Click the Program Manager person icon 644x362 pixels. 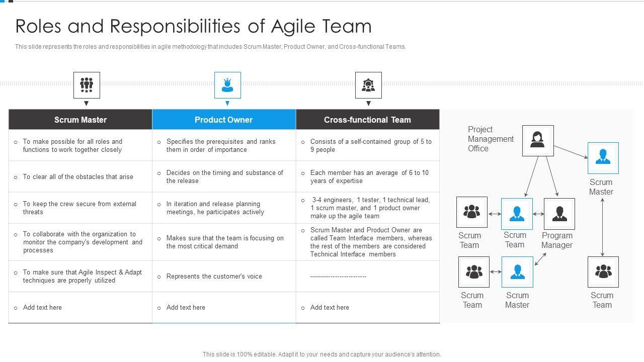tap(559, 214)
